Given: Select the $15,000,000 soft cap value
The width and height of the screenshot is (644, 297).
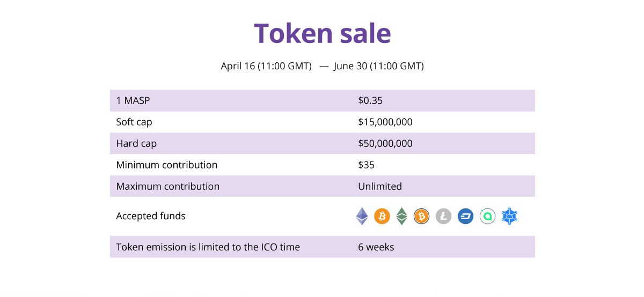Looking at the screenshot, I should click(x=385, y=122).
